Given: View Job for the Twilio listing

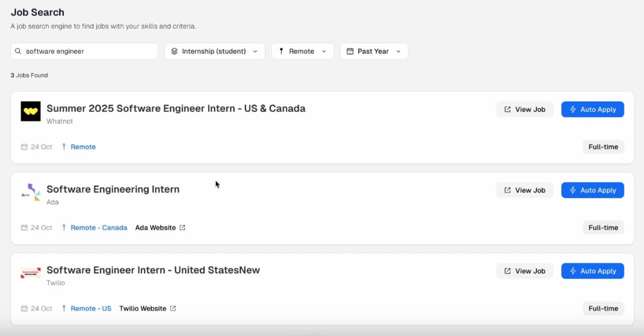Looking at the screenshot, I should click(x=525, y=271).
